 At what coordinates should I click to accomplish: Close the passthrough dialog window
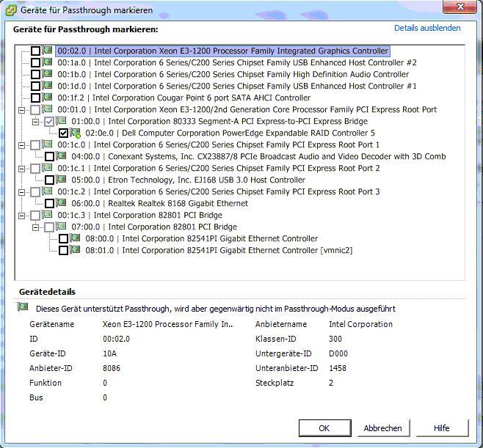460,7
